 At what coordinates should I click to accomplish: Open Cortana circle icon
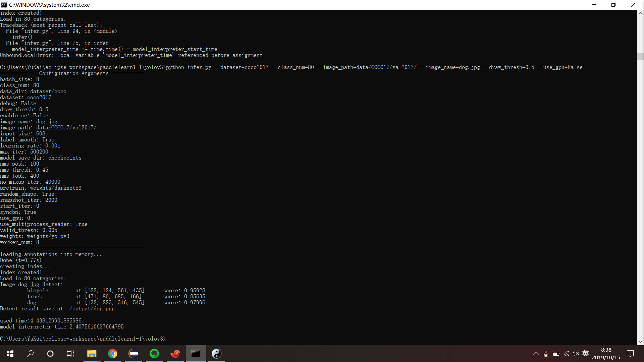[50, 354]
